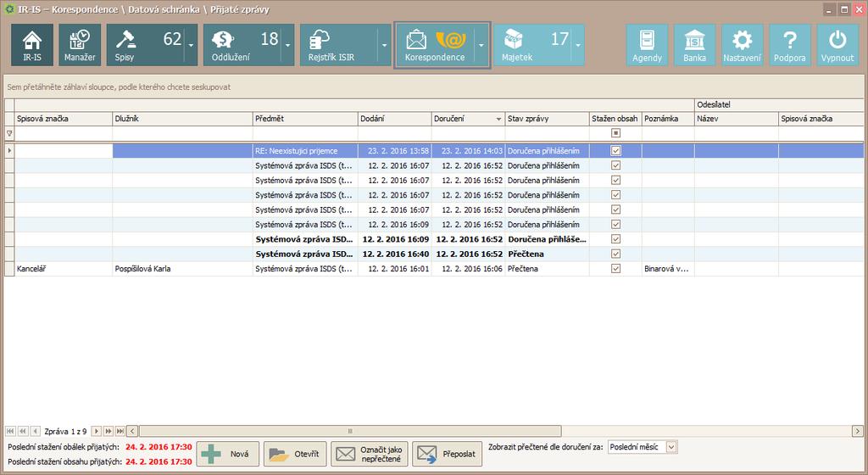Screen dimensions: 868x475
Task: Toggle Stažen obsah checkbox for RE: Neexistujici prijemce
Action: coord(615,151)
